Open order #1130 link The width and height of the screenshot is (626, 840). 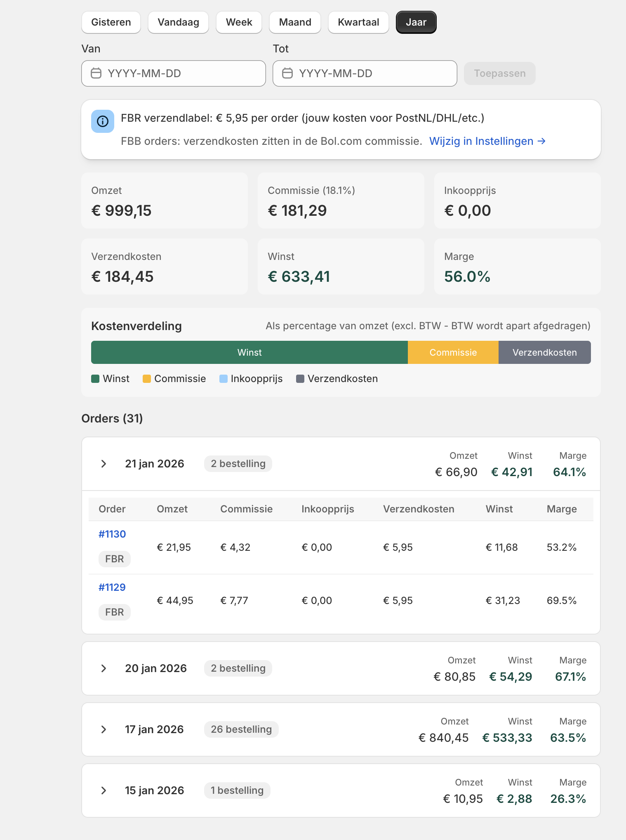tap(112, 534)
